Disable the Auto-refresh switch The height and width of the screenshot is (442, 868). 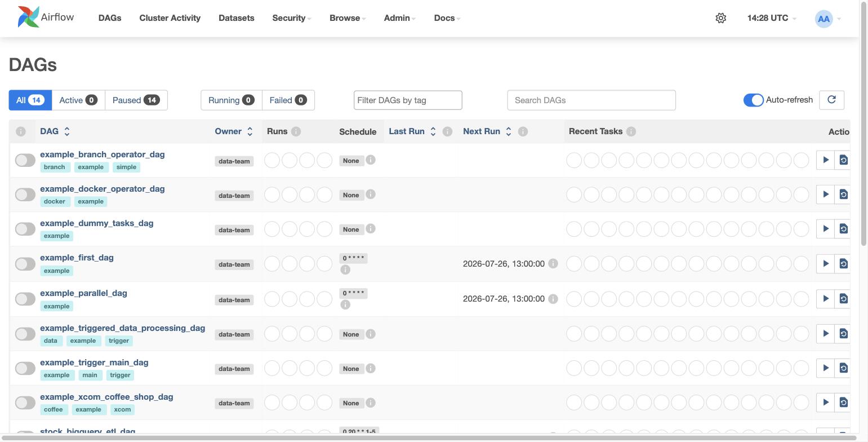pyautogui.click(x=753, y=100)
